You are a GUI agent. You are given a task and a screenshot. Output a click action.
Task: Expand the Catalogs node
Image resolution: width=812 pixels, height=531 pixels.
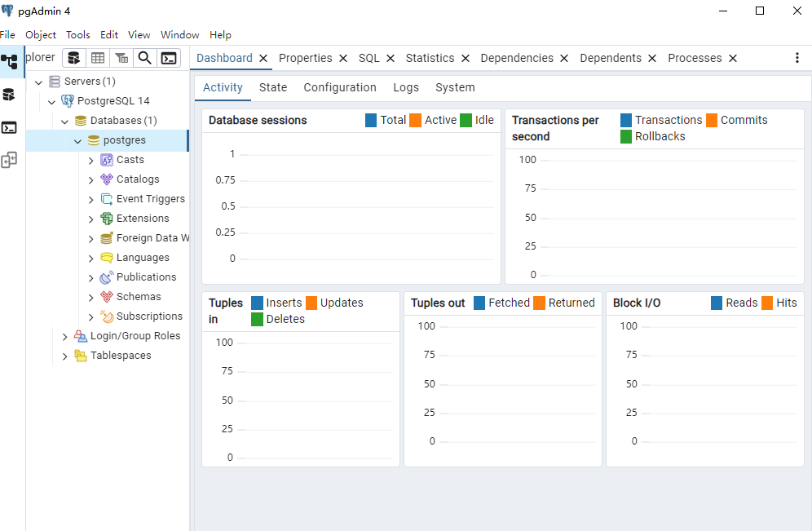coord(90,179)
